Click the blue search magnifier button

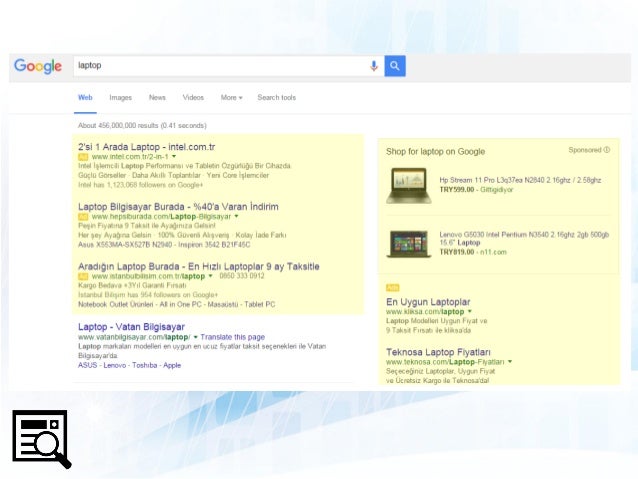click(x=395, y=66)
